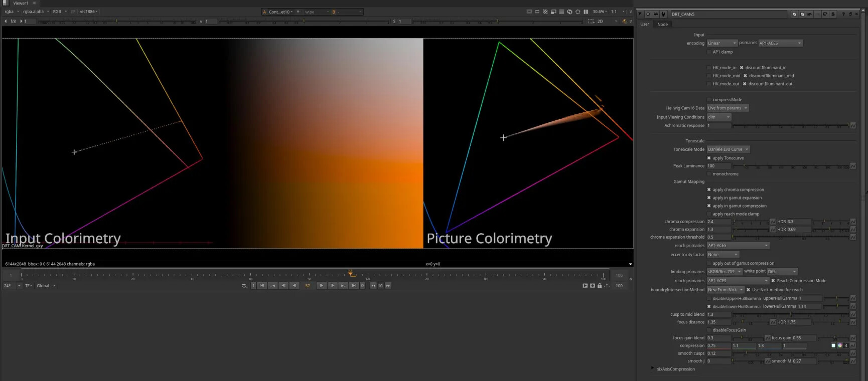Open the node help question mark
Viewport: 868px width, 381px height.
843,14
